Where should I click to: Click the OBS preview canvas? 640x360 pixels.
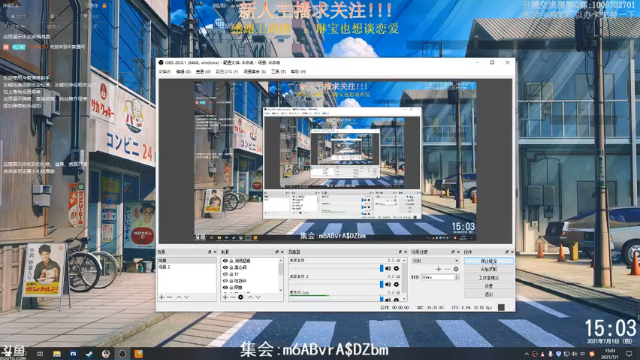tap(335, 161)
